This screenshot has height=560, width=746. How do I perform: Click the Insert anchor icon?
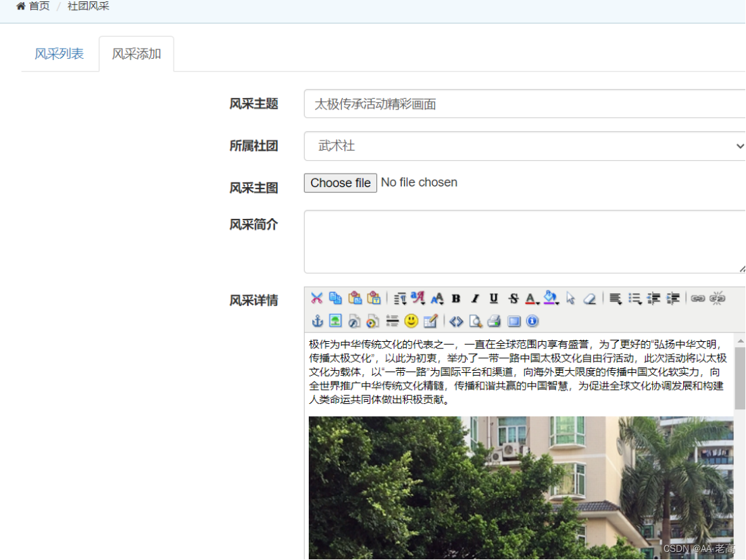[x=318, y=321]
